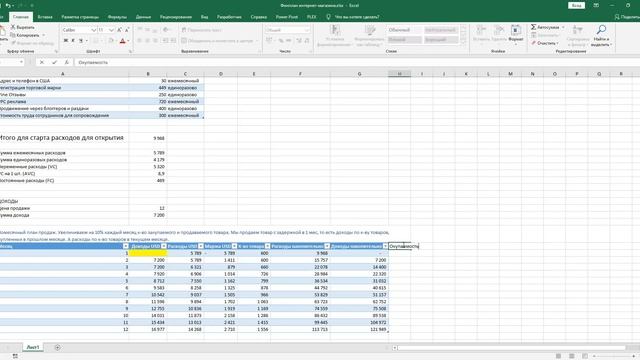Open the Расходы USD column filter dropdown
Viewport: 640px width, 360px height.
(201, 246)
